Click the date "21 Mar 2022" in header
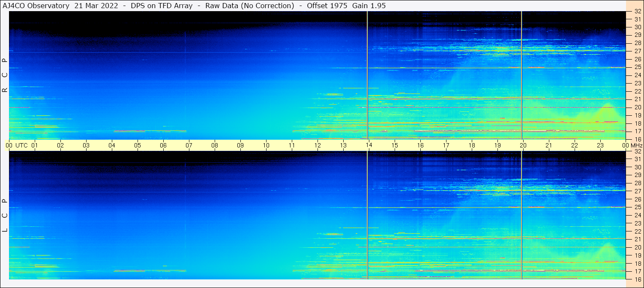 click(x=96, y=6)
